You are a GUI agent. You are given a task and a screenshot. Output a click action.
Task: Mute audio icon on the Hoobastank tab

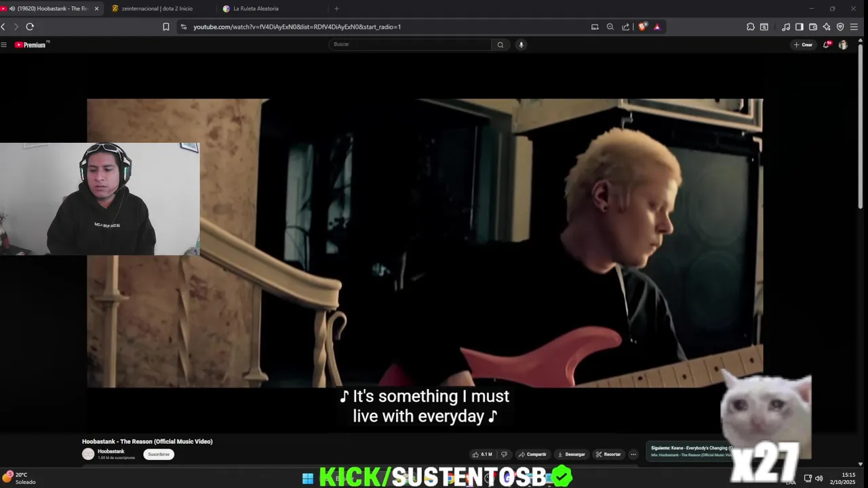(12, 8)
